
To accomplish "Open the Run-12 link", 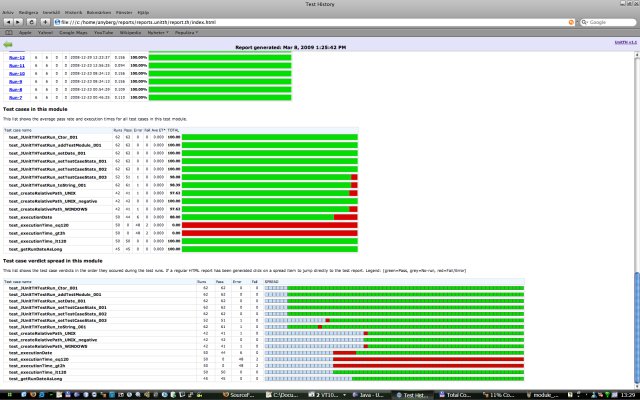I will click(x=16, y=57).
